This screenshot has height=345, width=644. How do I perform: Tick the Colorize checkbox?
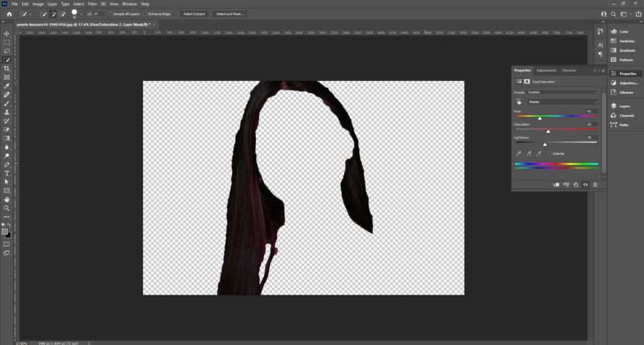(x=550, y=153)
